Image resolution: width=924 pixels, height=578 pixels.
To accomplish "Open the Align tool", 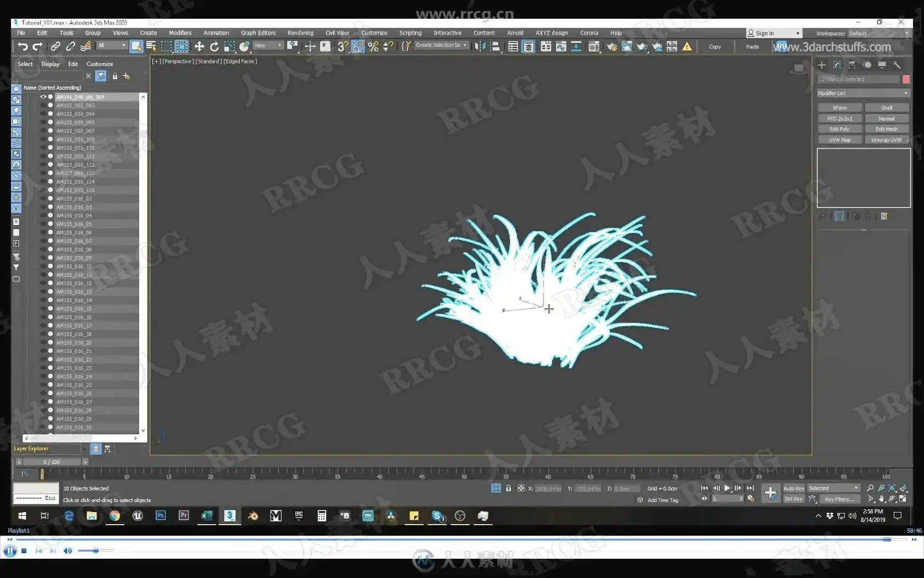I will click(x=495, y=47).
